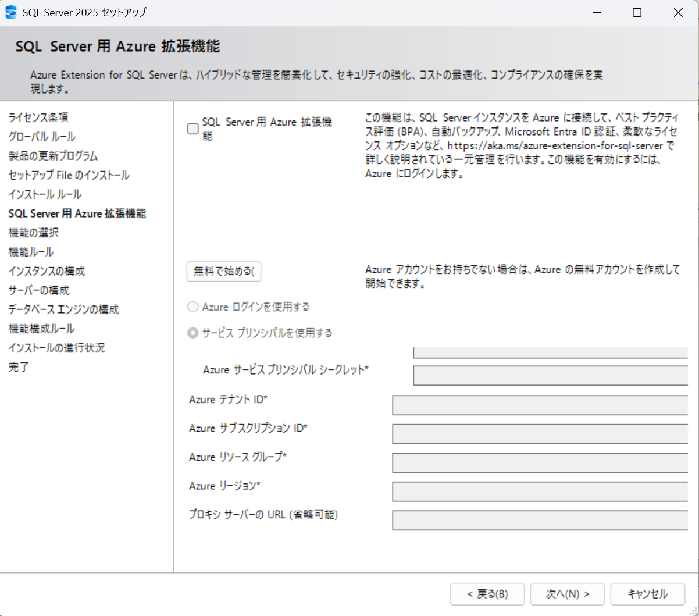Image resolution: width=699 pixels, height=616 pixels.
Task: Click the Azure サブスクリプション ID* label
Action: pyautogui.click(x=248, y=428)
